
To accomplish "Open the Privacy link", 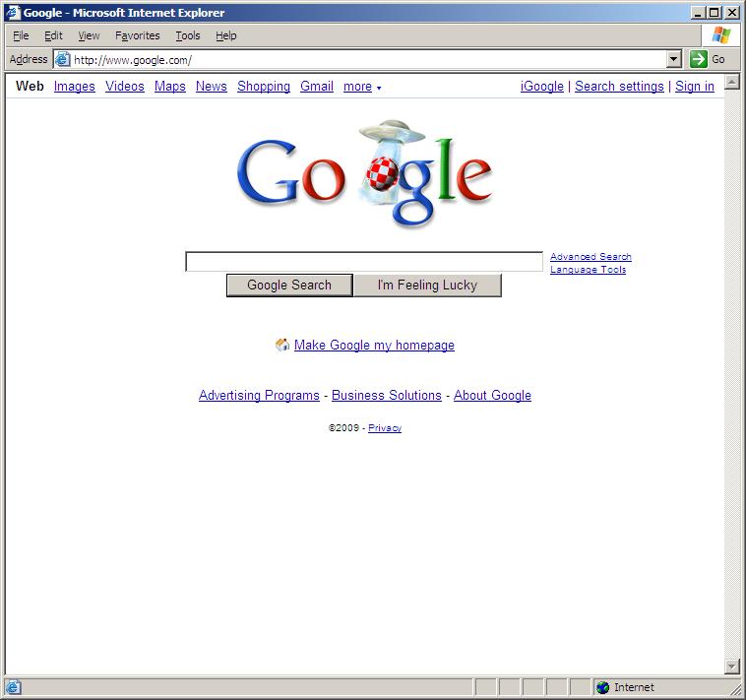I will click(x=385, y=428).
